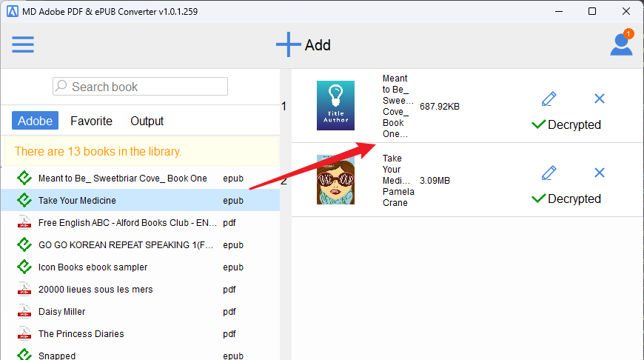The height and width of the screenshot is (360, 644).
Task: Click epub icon of Snapped row
Action: pos(24,355)
